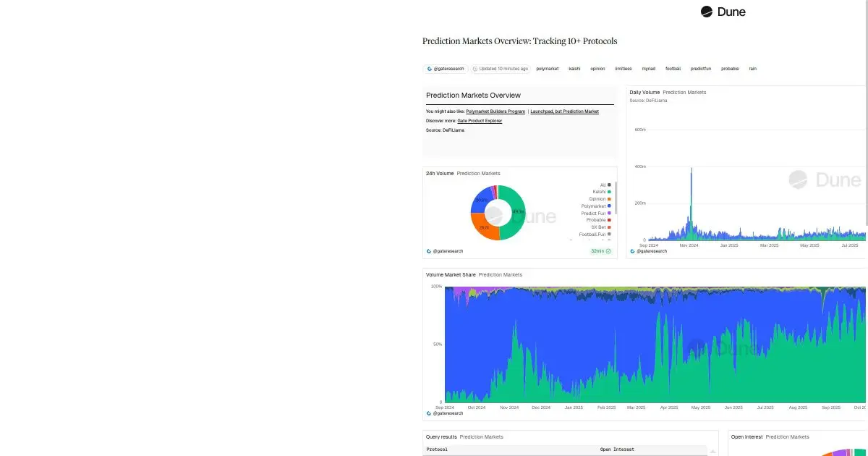Select the All legend entry
This screenshot has width=868, height=456.
605,185
